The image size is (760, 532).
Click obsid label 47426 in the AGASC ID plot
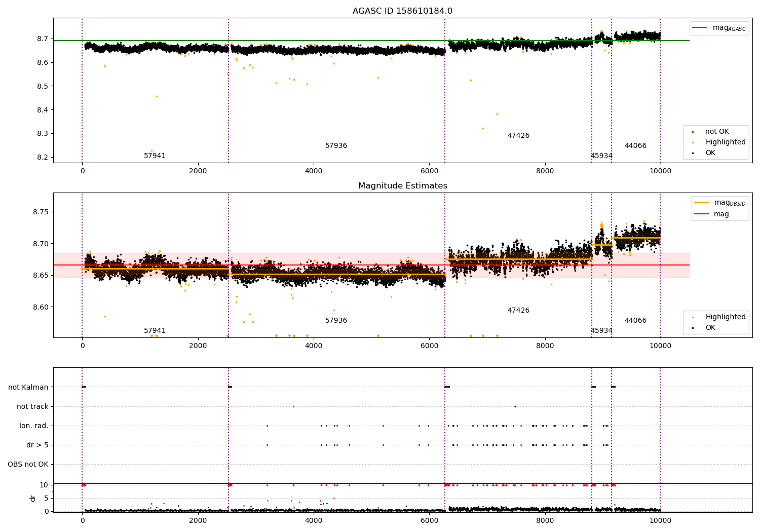pyautogui.click(x=518, y=136)
